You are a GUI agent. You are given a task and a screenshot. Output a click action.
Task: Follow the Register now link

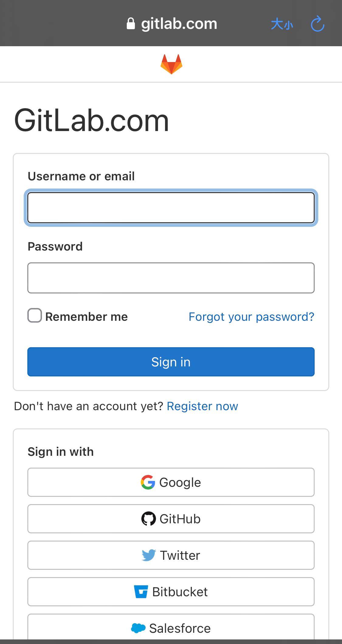[202, 406]
